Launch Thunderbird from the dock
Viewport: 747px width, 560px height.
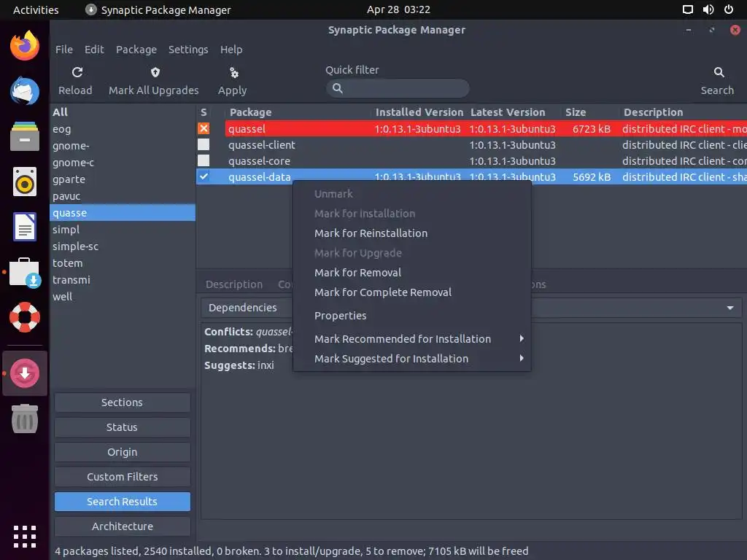coord(25,90)
